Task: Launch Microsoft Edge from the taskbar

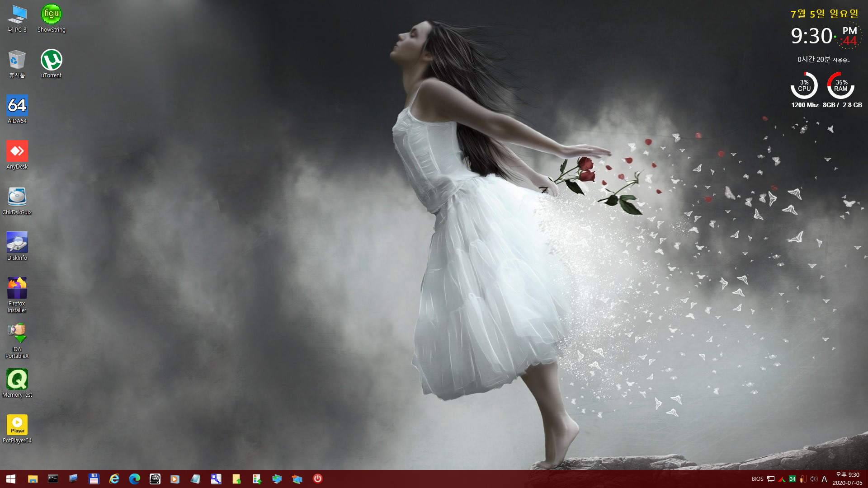Action: (134, 479)
